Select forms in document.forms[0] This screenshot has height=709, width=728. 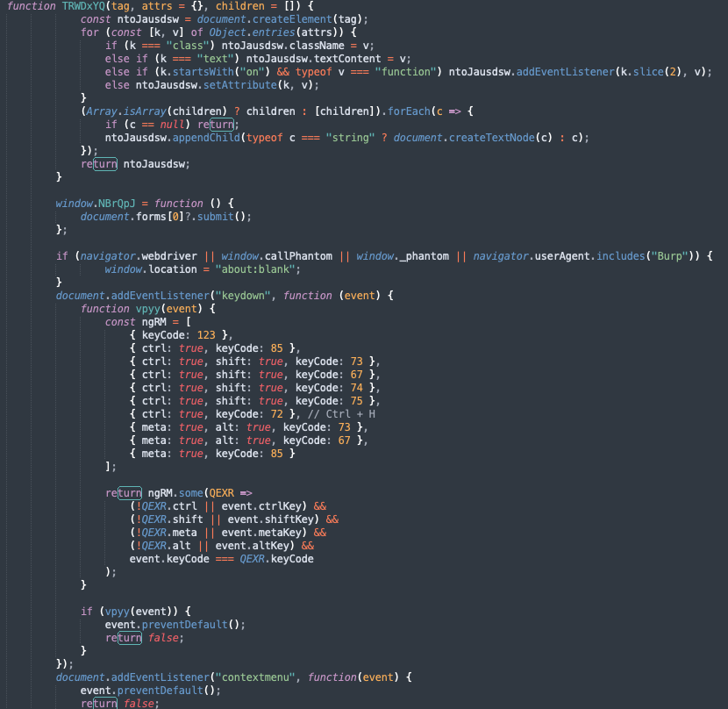151,217
